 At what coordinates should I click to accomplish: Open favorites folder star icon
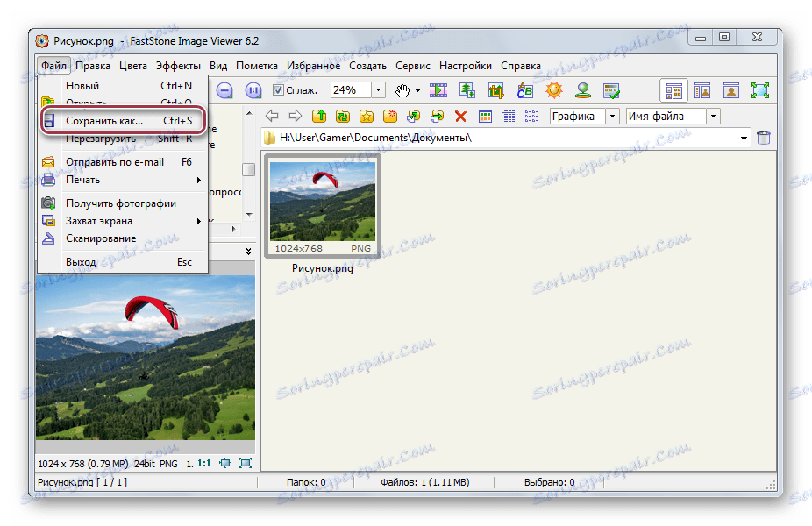[x=367, y=116]
